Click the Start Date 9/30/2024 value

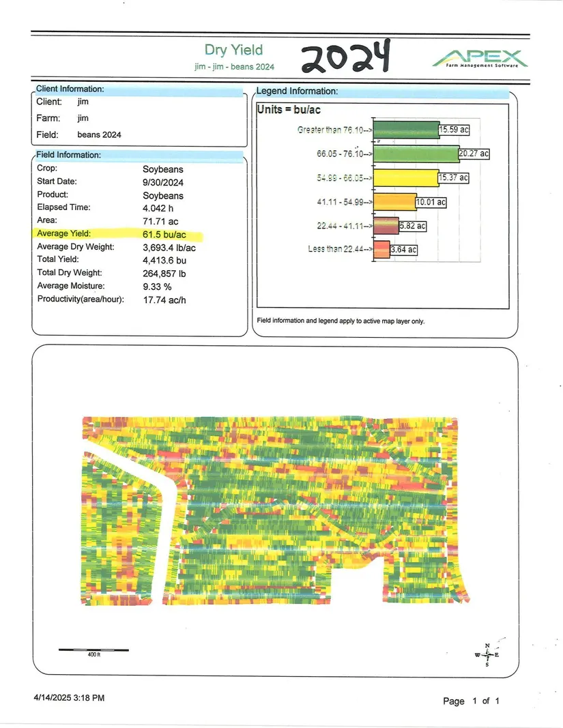click(x=163, y=182)
